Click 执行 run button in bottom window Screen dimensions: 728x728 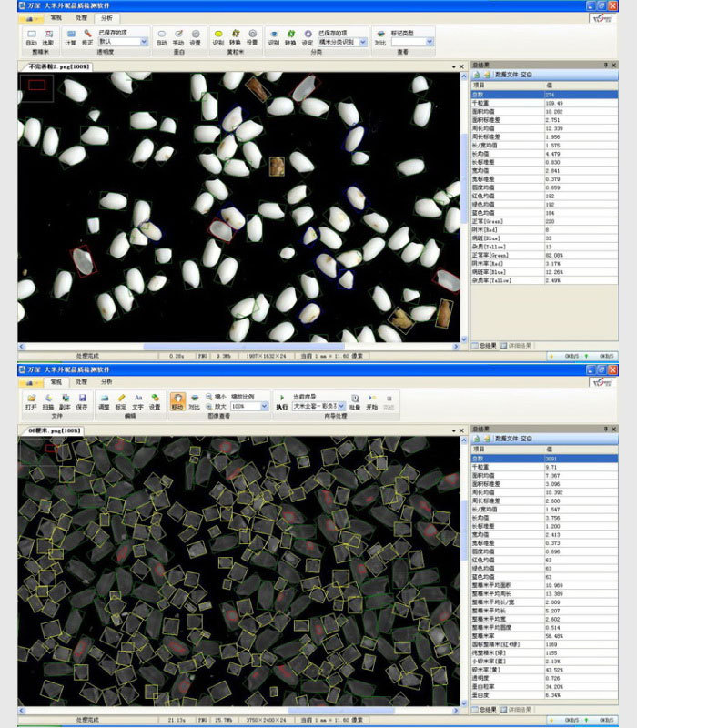click(282, 401)
